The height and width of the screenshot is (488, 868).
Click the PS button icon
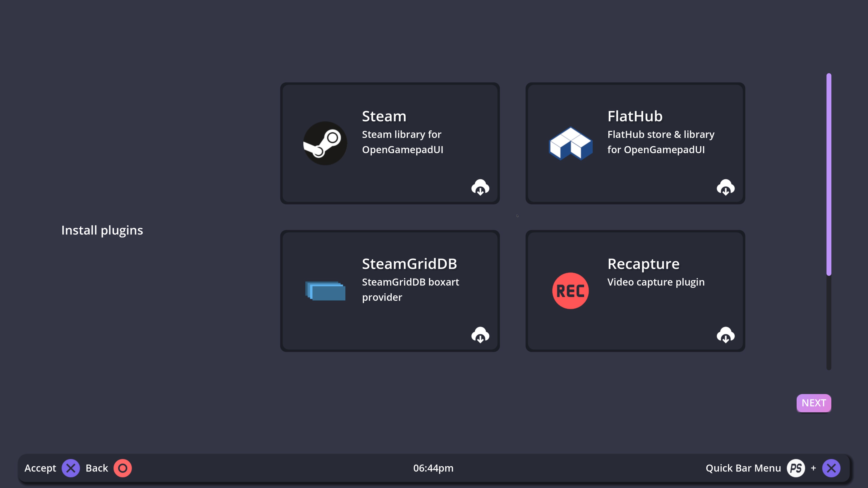pos(796,468)
